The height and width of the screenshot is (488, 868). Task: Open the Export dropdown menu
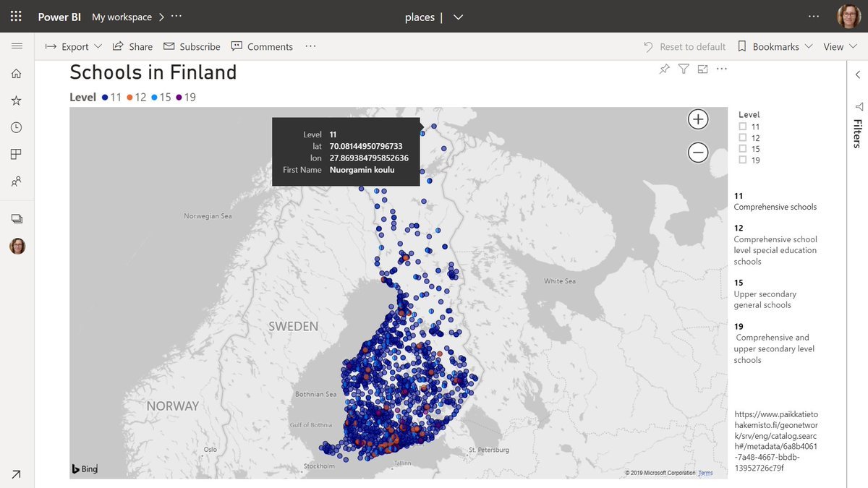pos(74,46)
